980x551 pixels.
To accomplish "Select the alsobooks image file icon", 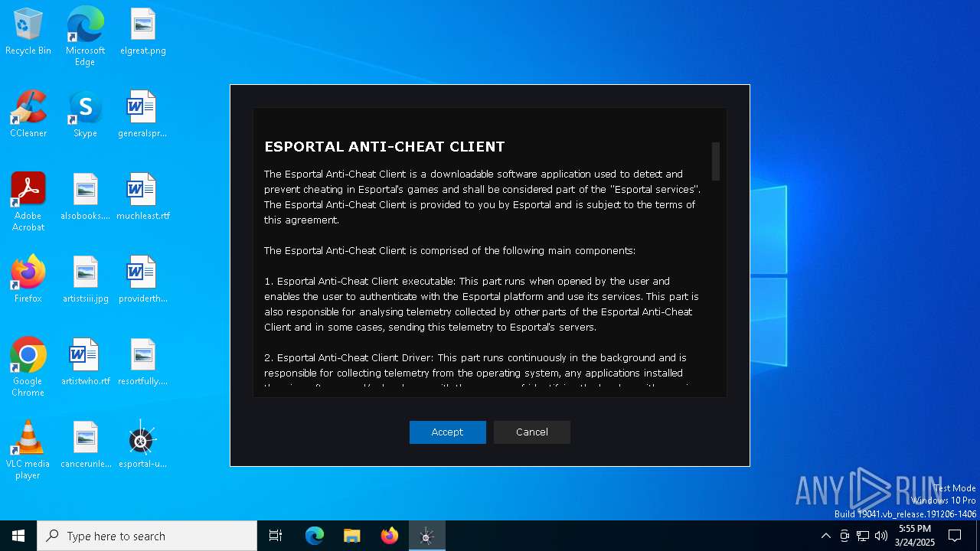I will click(x=85, y=197).
